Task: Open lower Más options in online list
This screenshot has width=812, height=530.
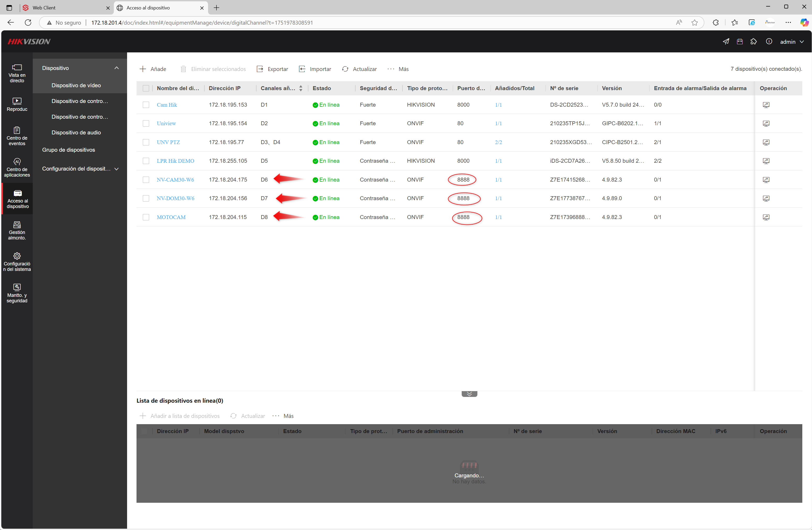Action: click(283, 416)
